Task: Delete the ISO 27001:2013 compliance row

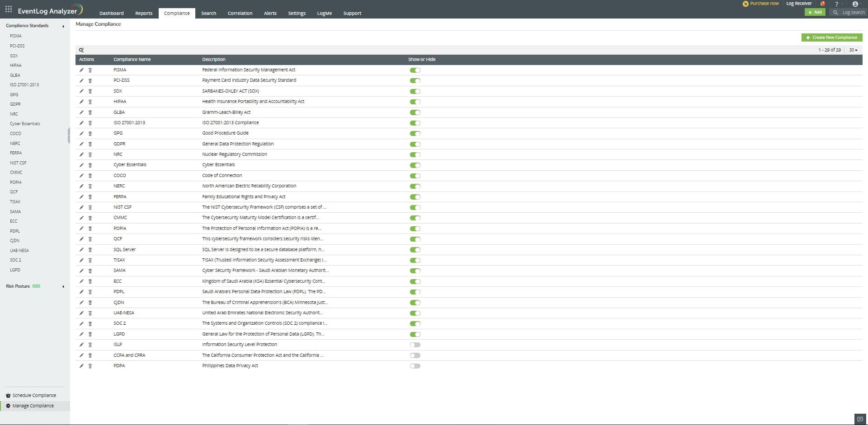Action: coord(90,123)
